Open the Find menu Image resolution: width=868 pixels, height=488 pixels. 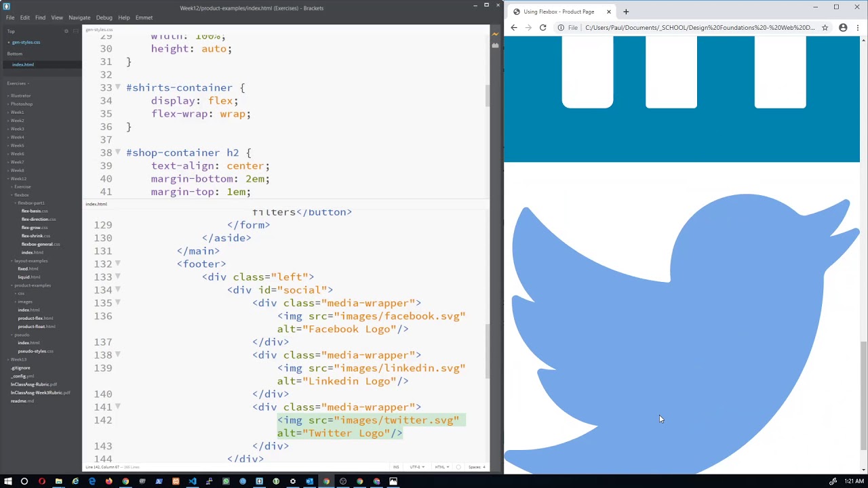coord(40,18)
